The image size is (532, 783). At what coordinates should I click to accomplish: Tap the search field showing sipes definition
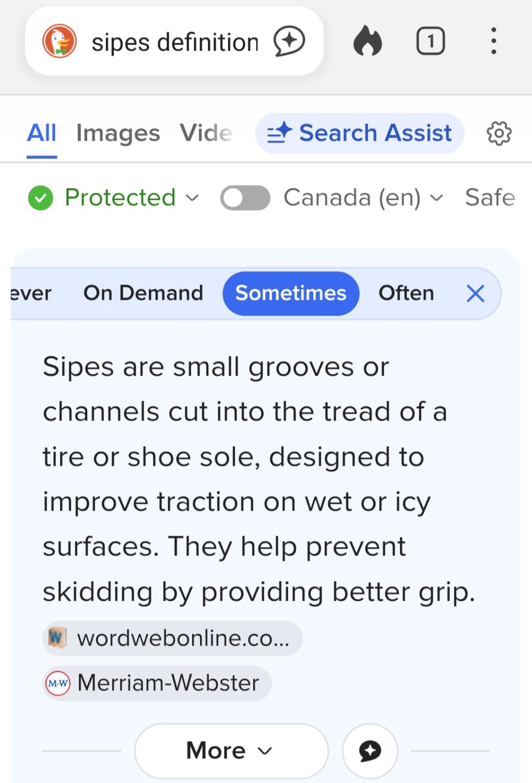175,41
